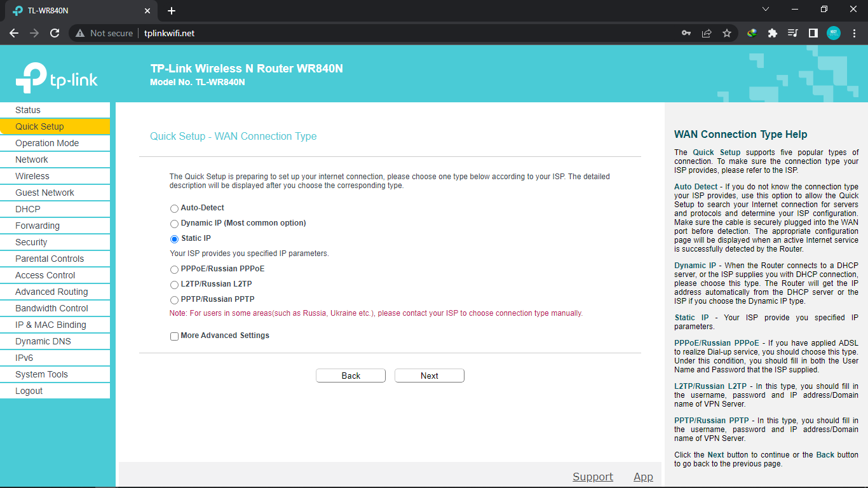Open System Tools menu item
868x488 pixels.
(55, 374)
